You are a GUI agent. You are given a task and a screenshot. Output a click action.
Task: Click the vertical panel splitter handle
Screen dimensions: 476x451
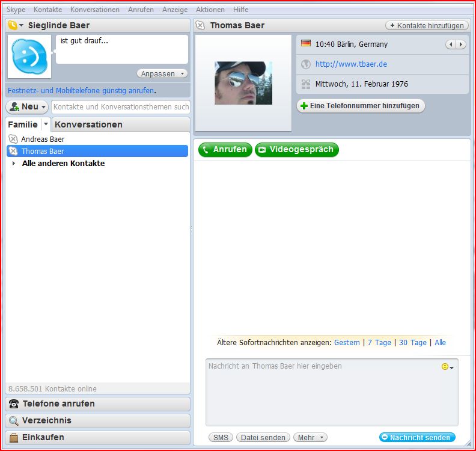tap(192, 229)
